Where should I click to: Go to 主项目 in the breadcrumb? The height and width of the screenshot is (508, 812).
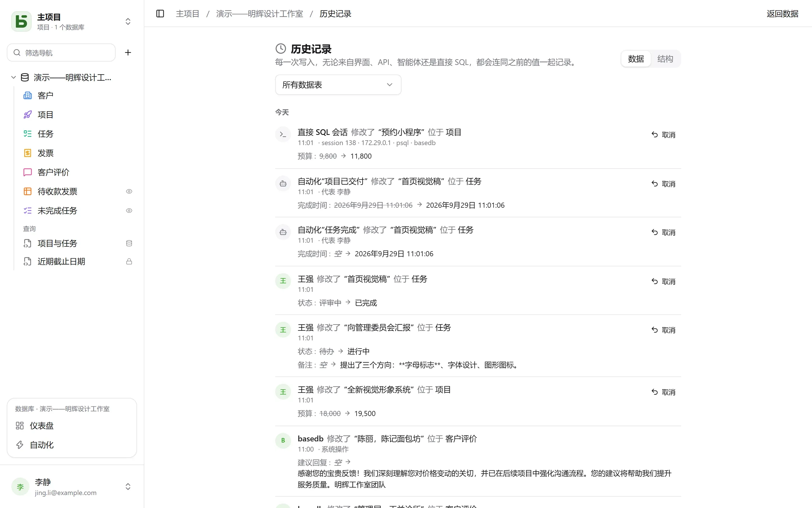click(187, 14)
